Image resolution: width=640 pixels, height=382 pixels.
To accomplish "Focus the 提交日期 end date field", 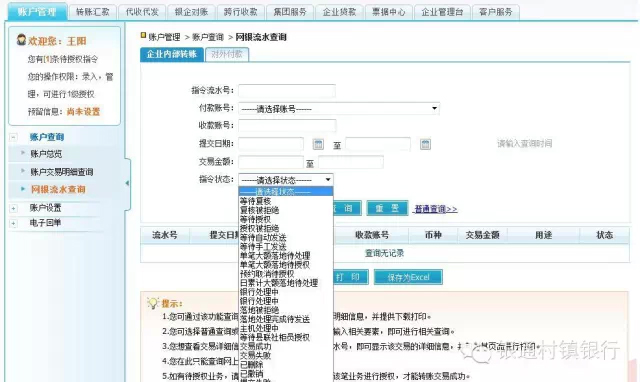I will [x=378, y=144].
